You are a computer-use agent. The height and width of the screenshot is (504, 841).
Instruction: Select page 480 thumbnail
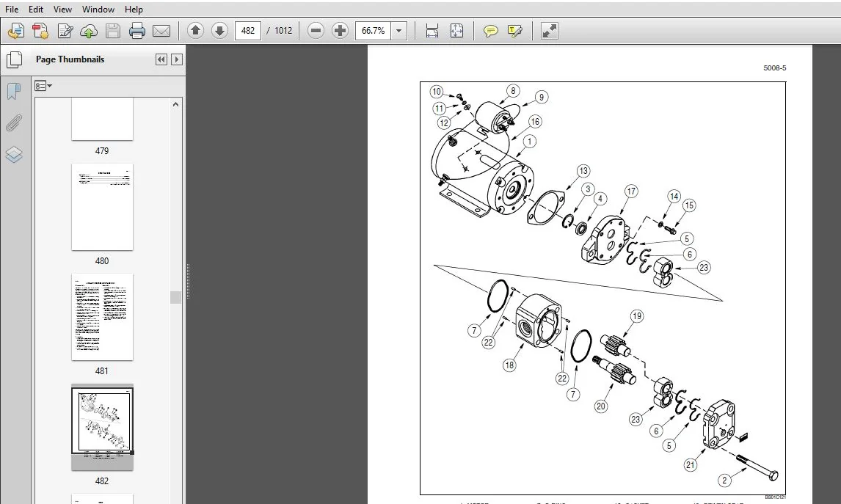(x=102, y=207)
